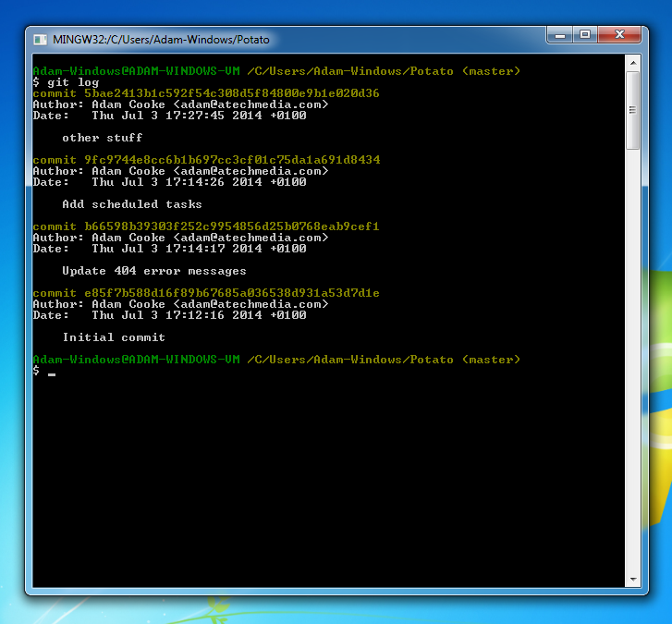Click the date line with 17:14:17

[170, 249]
